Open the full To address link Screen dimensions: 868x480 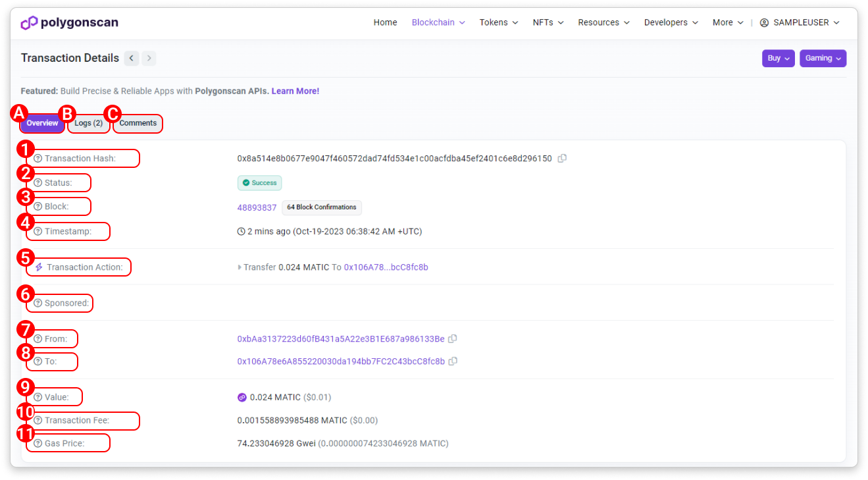pos(341,361)
